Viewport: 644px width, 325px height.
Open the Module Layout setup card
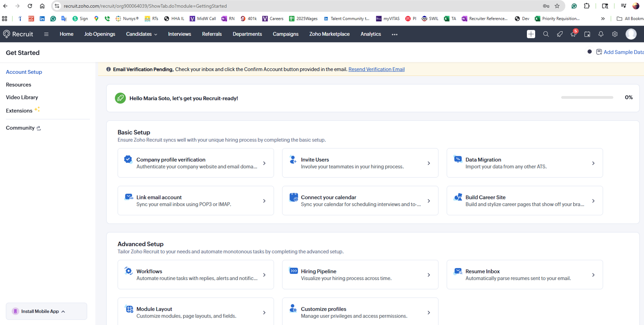click(195, 311)
